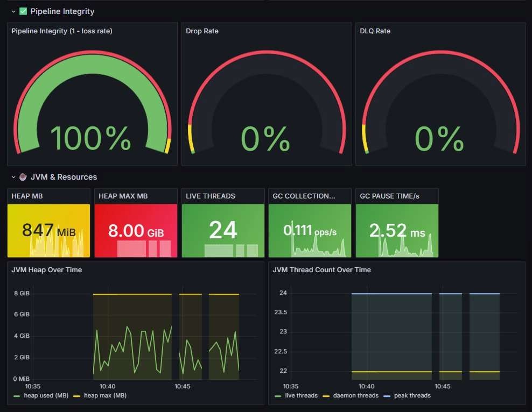This screenshot has height=412, width=532.
Task: Click the HEAP MAX MB panel title
Action: click(x=123, y=196)
